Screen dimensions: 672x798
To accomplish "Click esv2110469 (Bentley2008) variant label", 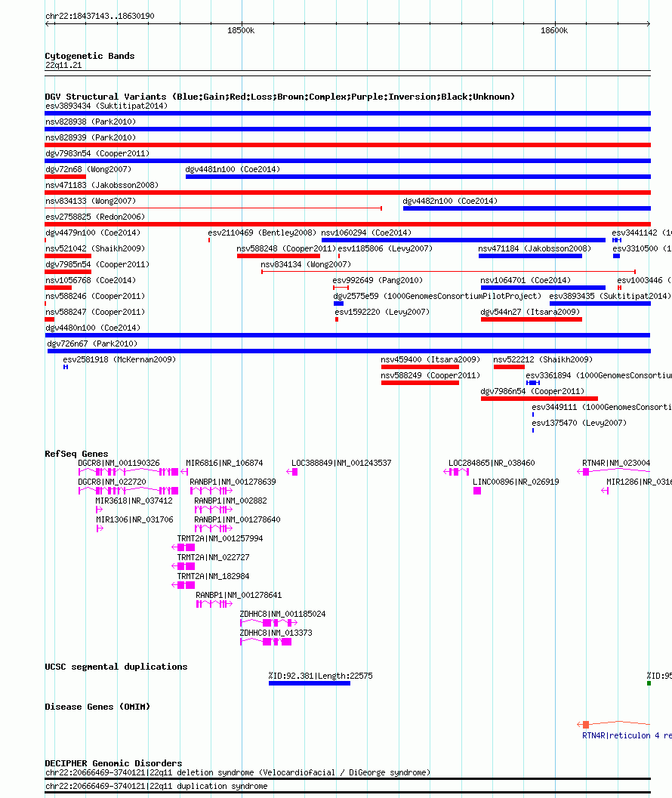I will 262,232.
